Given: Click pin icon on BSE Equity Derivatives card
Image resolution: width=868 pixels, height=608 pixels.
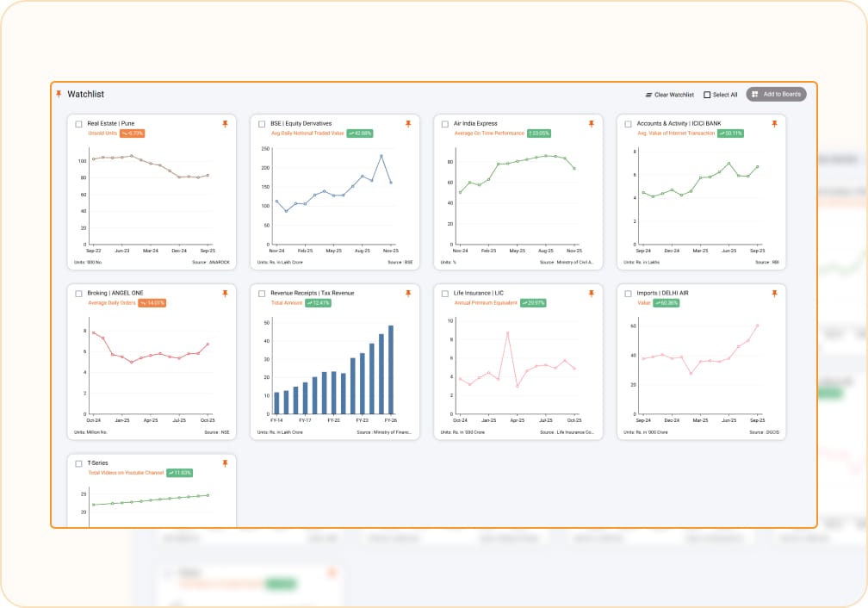Looking at the screenshot, I should coord(408,124).
